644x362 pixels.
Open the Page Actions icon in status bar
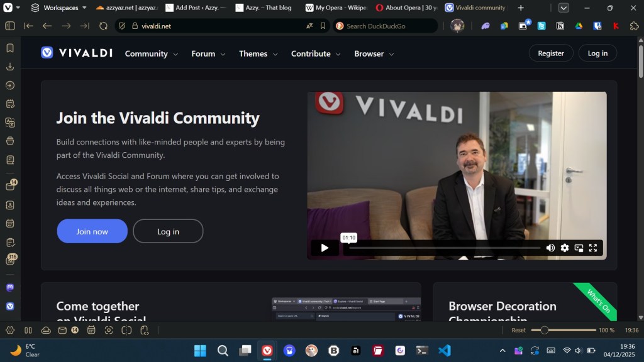[x=144, y=330]
